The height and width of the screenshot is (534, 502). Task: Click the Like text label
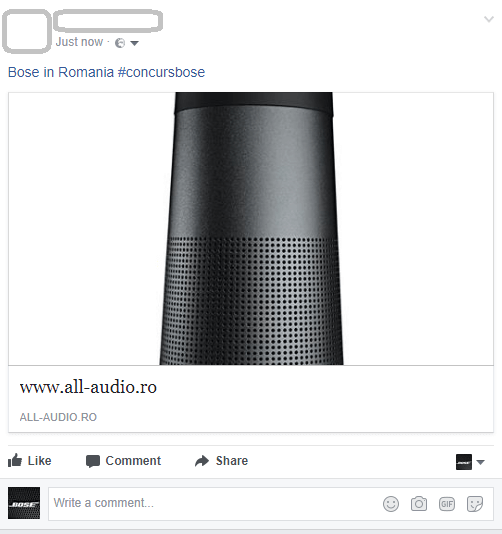coord(40,461)
